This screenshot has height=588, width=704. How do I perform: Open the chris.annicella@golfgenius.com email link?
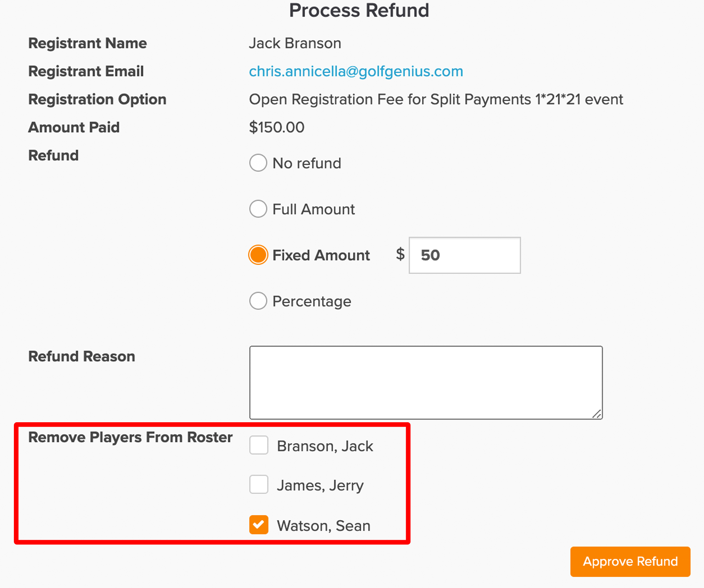pyautogui.click(x=356, y=71)
